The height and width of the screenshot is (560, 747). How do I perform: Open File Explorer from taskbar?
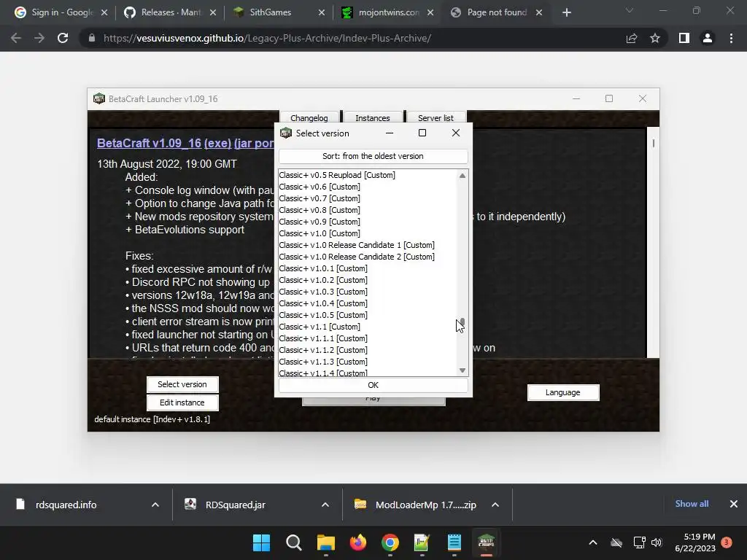(326, 542)
